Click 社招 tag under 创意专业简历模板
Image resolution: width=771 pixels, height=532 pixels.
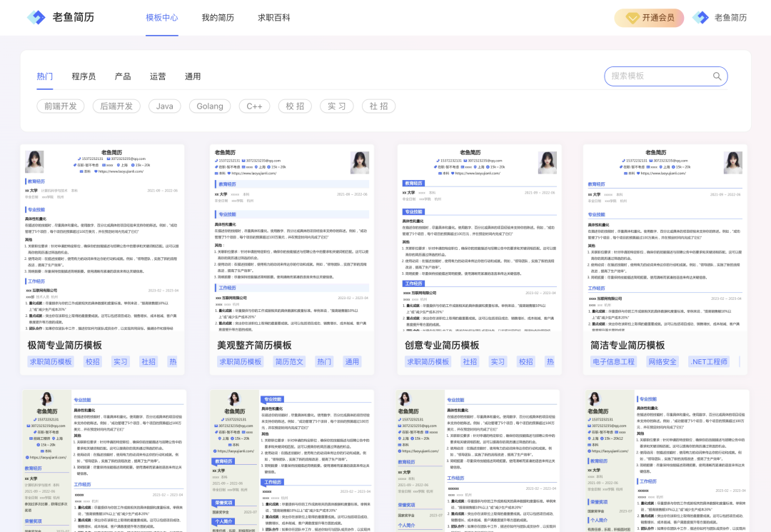coord(470,362)
